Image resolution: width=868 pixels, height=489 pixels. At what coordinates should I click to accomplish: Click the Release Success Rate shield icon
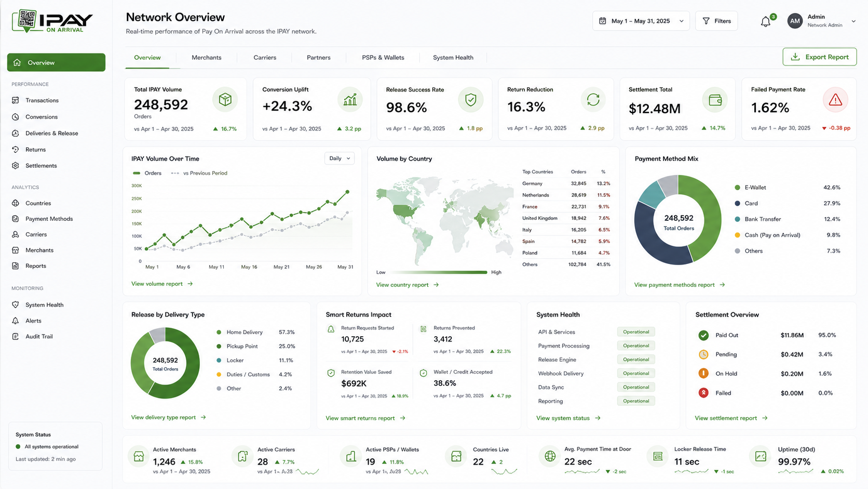coord(471,99)
